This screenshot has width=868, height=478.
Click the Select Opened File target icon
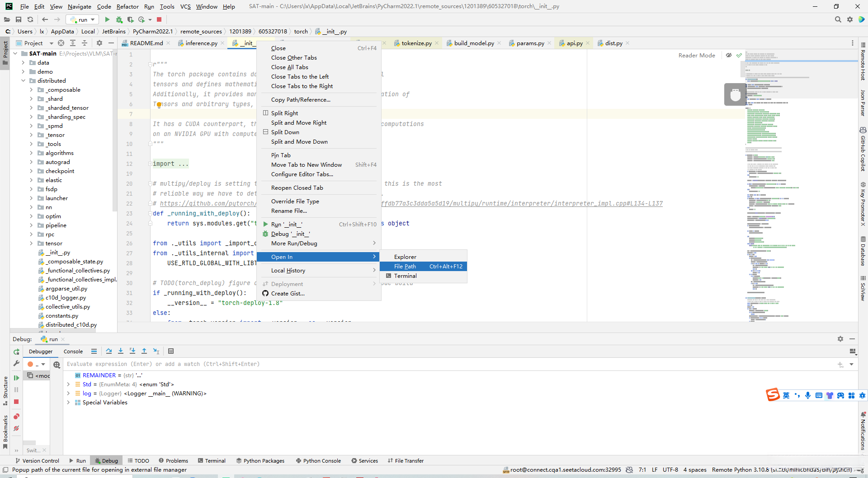click(61, 43)
